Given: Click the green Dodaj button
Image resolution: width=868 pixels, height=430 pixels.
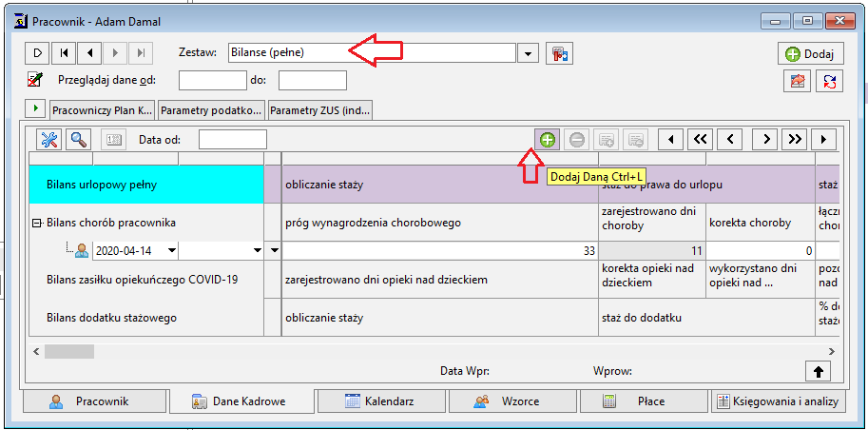Looking at the screenshot, I should point(810,53).
